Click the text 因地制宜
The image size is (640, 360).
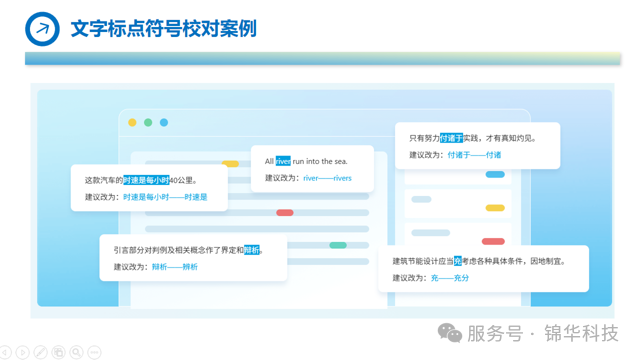point(545,261)
